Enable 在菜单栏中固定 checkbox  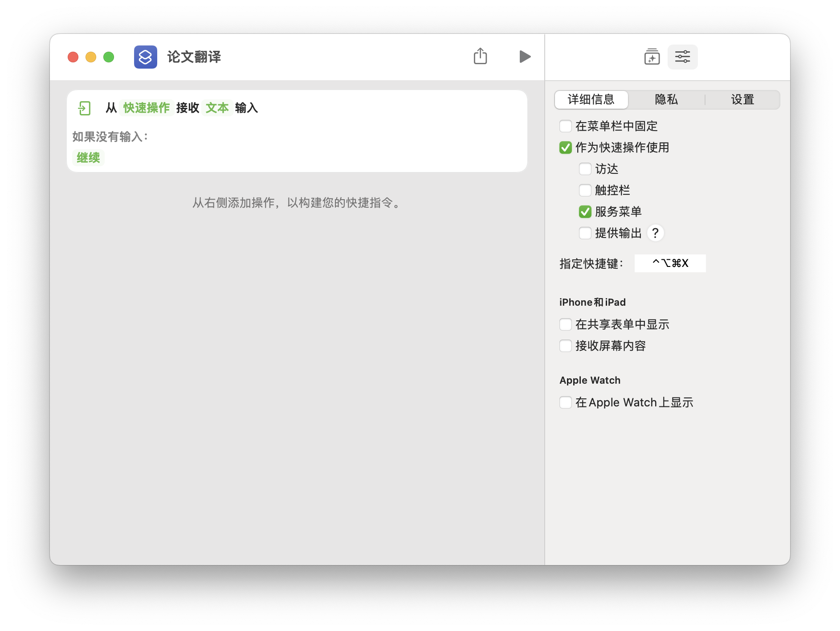coord(566,126)
